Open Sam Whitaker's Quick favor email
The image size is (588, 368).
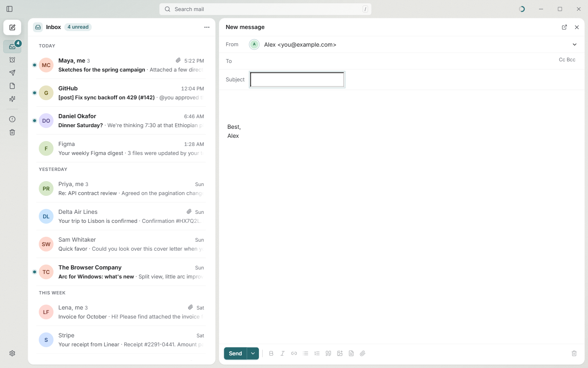(x=121, y=244)
